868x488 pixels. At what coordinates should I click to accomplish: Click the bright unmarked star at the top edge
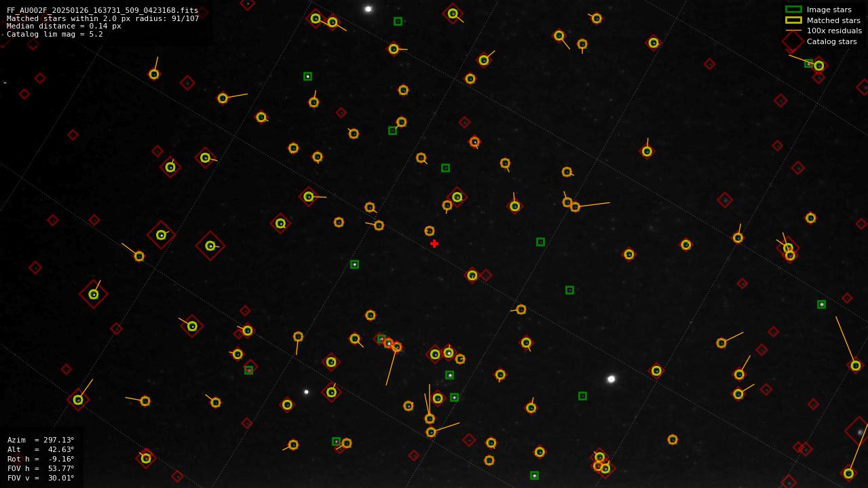368,9
